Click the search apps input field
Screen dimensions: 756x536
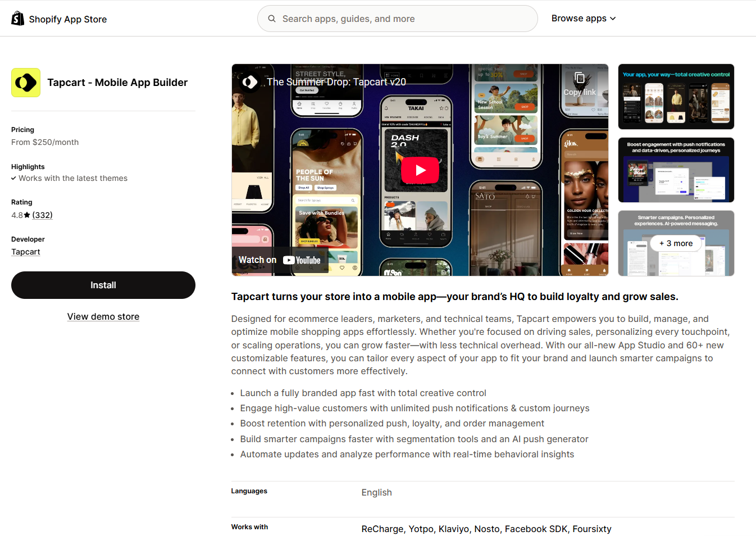tap(398, 19)
